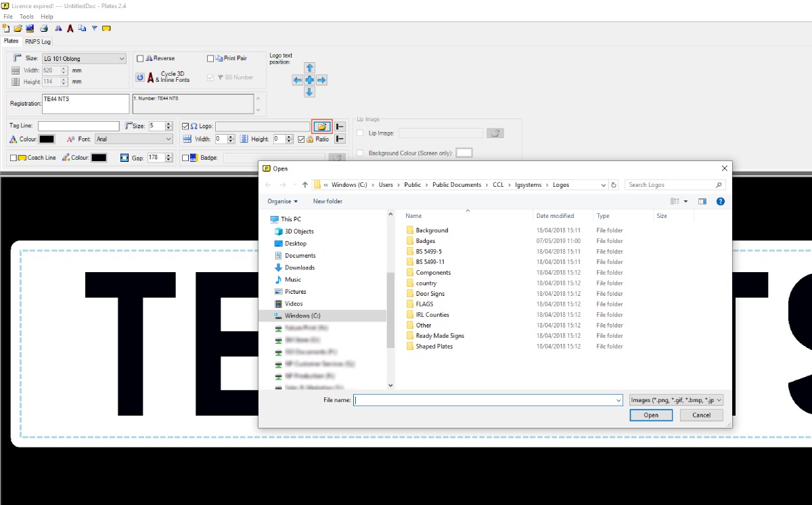Image resolution: width=812 pixels, height=505 pixels.
Task: Click the Open button in the dialog
Action: click(651, 415)
